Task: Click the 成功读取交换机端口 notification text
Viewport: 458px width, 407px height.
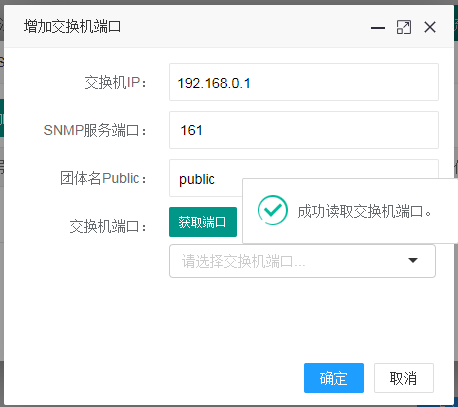Action: pyautogui.click(x=364, y=211)
